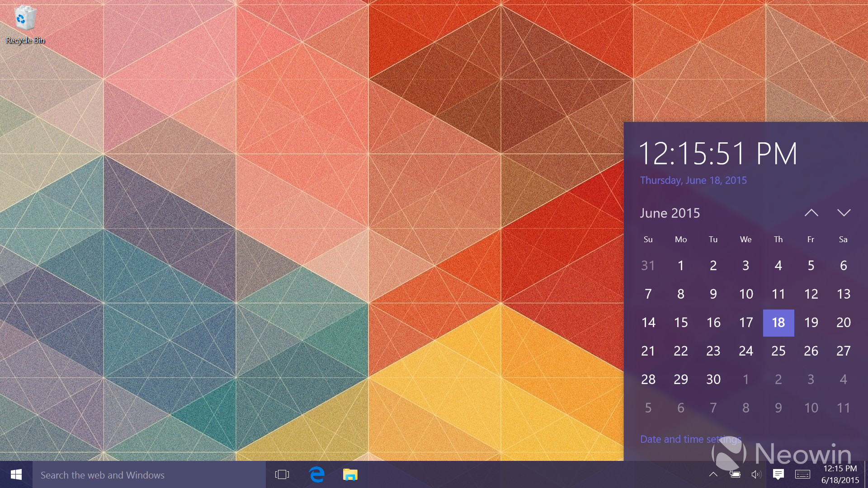
Task: Open File Explorer from the taskbar
Action: pyautogui.click(x=350, y=474)
